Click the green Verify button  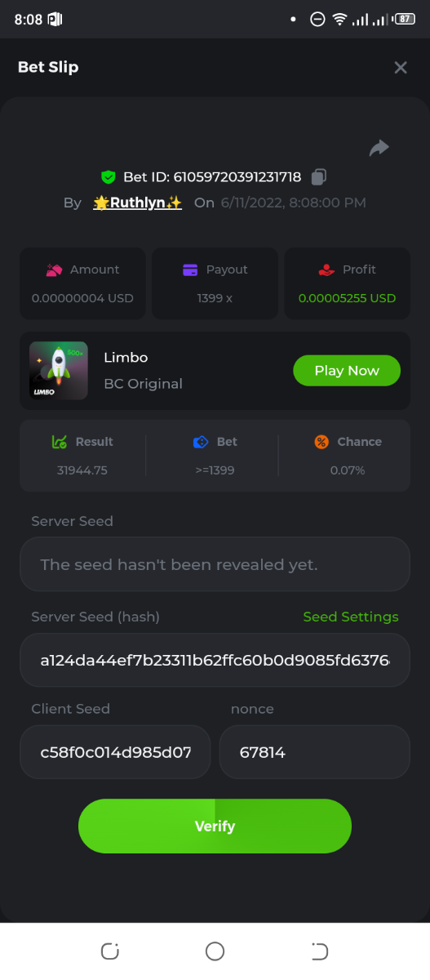(x=215, y=826)
